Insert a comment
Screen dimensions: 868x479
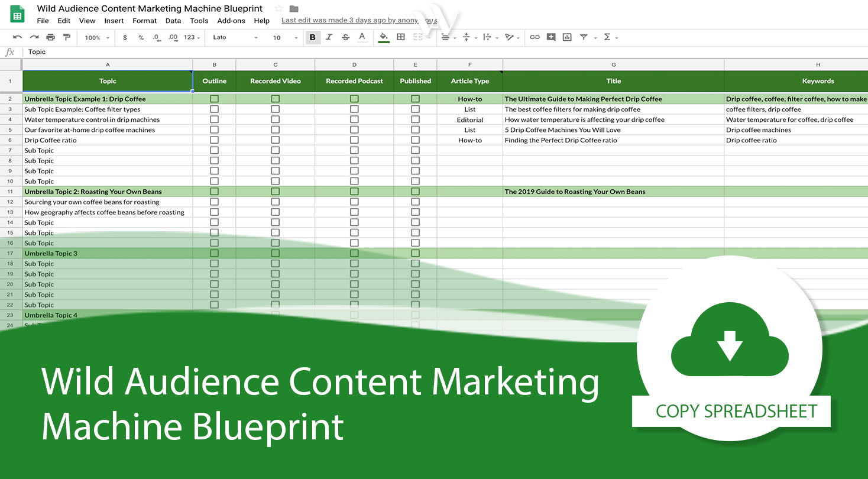click(551, 37)
